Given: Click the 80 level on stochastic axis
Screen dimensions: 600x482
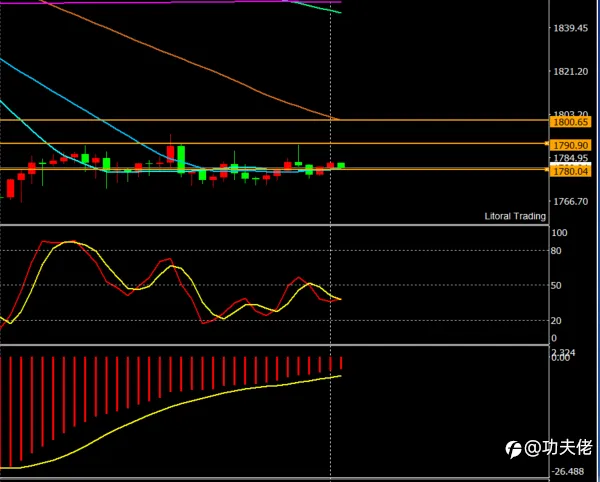Looking at the screenshot, I should (556, 251).
